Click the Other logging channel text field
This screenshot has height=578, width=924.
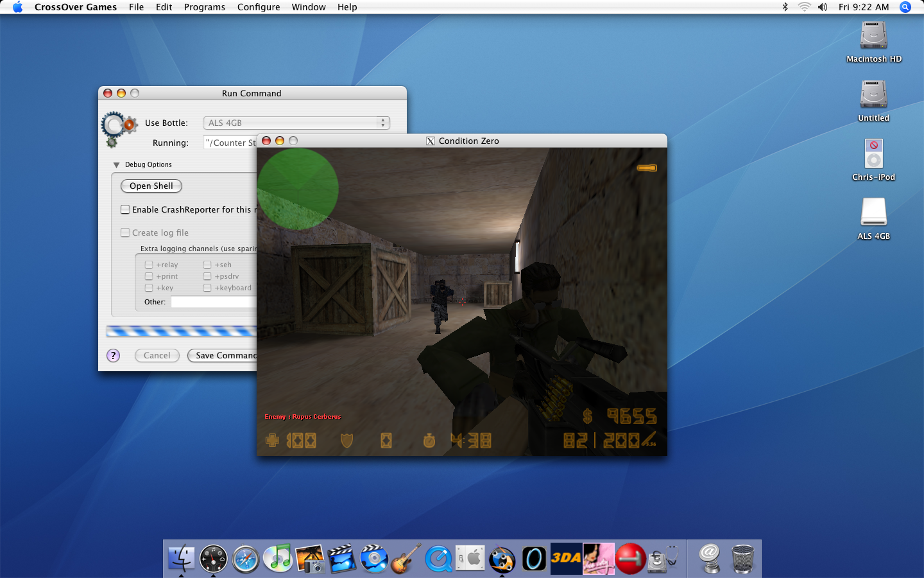pos(212,301)
